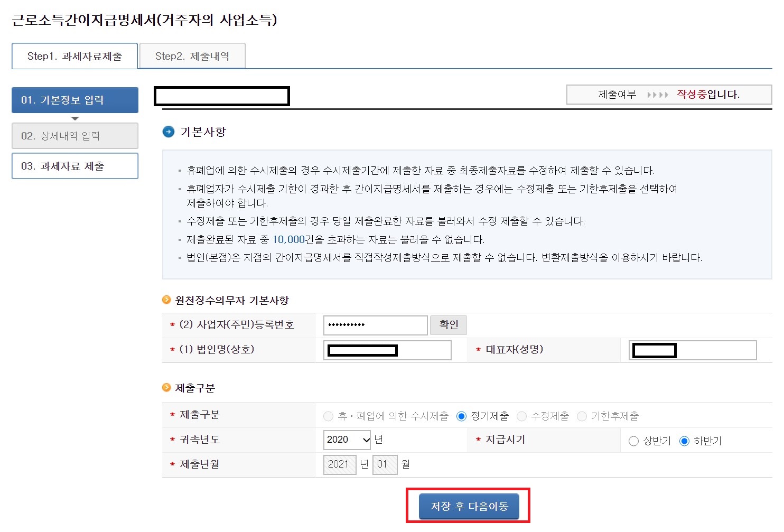Select 수정제출 submission option

[521, 416]
